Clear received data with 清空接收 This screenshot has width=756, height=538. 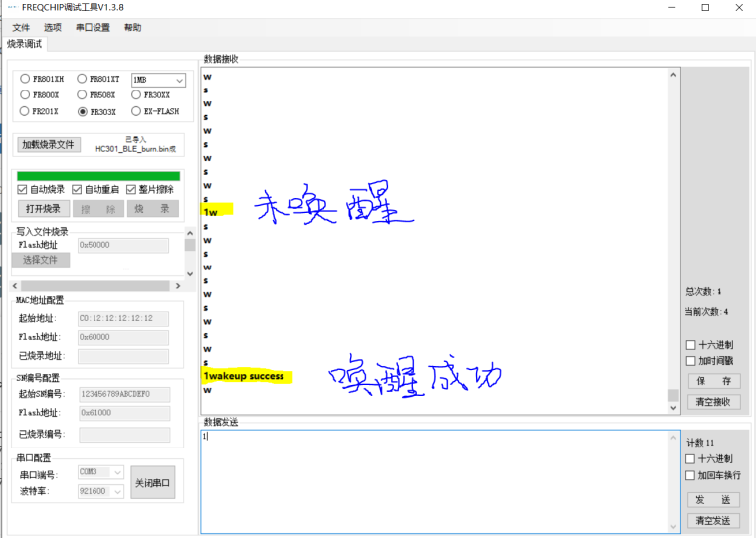(713, 402)
